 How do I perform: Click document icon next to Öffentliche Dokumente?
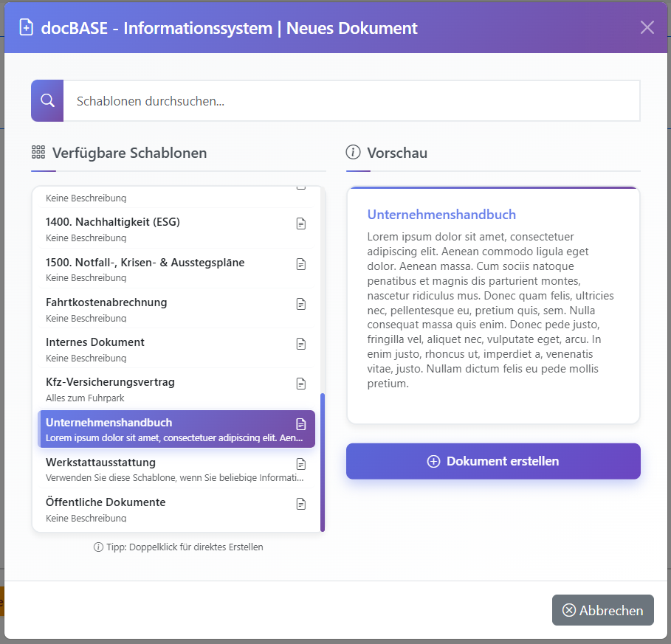coord(300,504)
